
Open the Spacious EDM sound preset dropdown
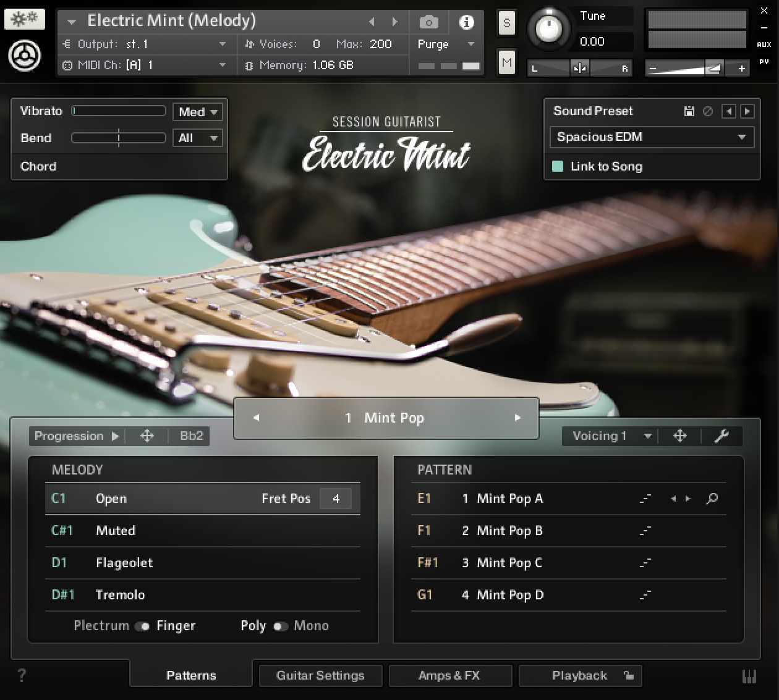click(x=651, y=137)
